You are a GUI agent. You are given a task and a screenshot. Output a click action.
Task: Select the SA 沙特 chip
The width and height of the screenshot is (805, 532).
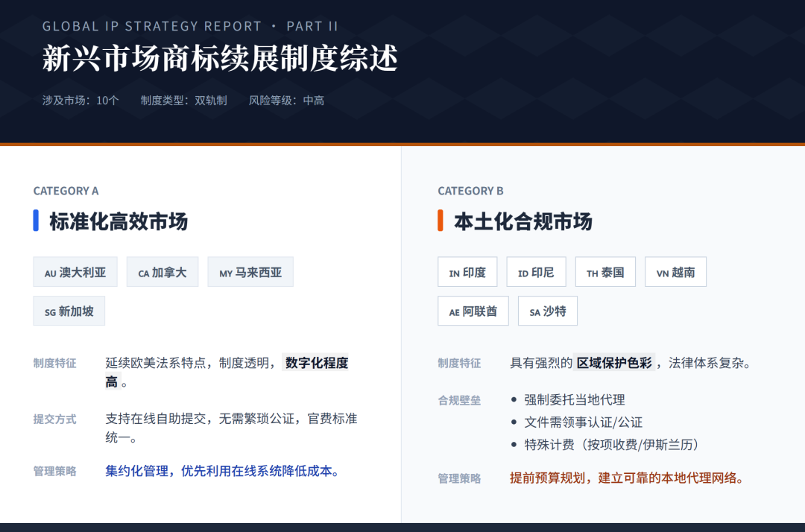pyautogui.click(x=548, y=311)
